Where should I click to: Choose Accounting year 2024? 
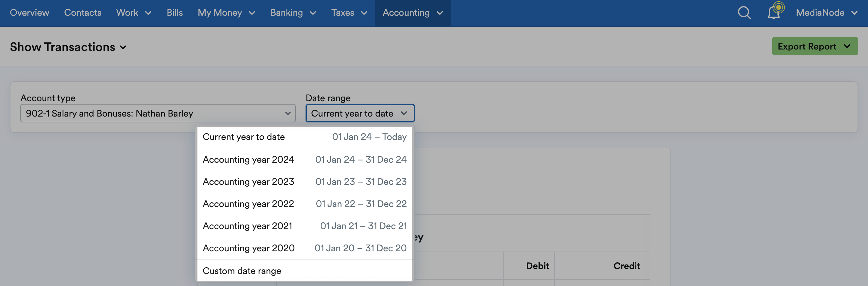pyautogui.click(x=305, y=160)
